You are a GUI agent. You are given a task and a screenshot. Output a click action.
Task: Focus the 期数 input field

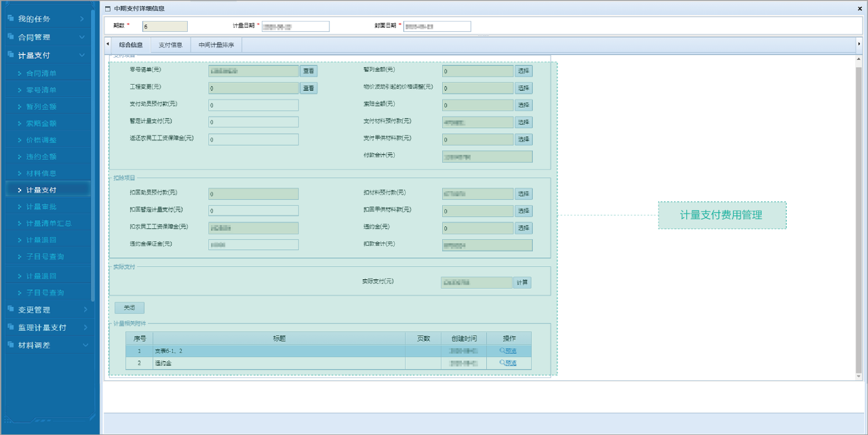click(165, 26)
